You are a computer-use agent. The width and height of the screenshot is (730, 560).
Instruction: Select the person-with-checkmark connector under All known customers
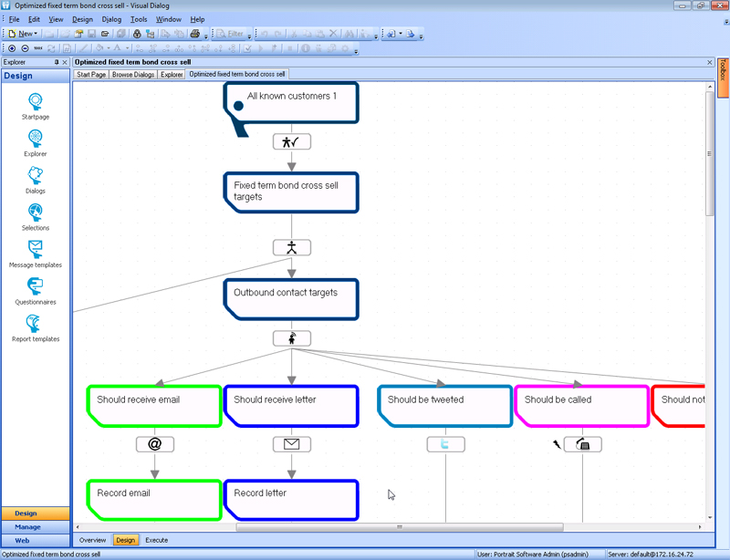click(291, 142)
